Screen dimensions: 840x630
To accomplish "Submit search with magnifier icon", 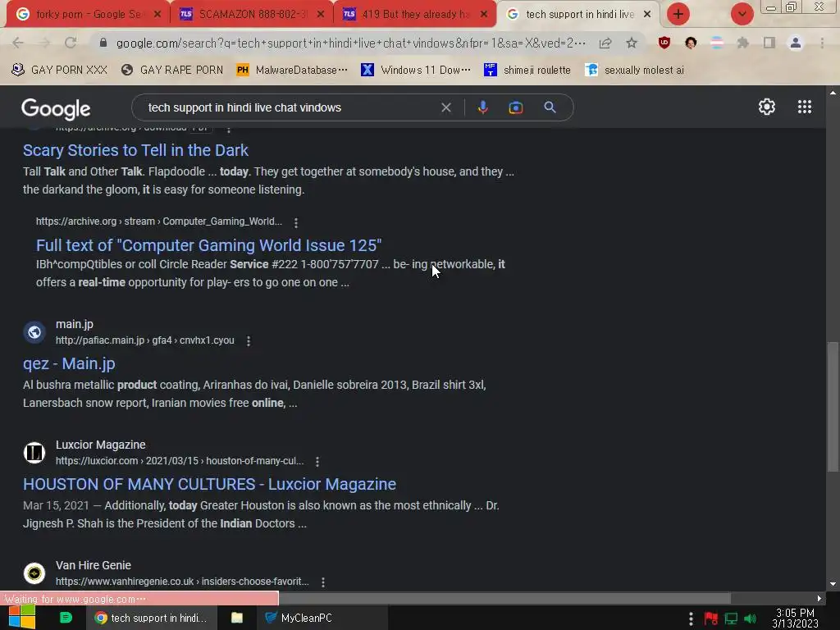I will click(x=550, y=107).
